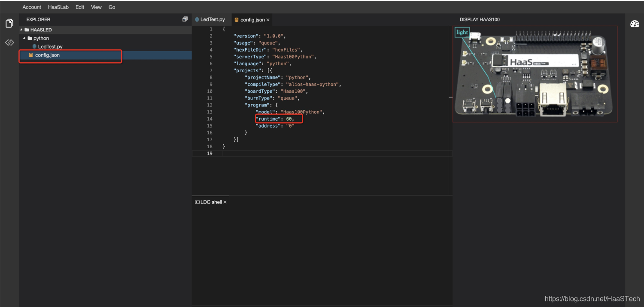Close the LDC shell panel tab

click(225, 202)
